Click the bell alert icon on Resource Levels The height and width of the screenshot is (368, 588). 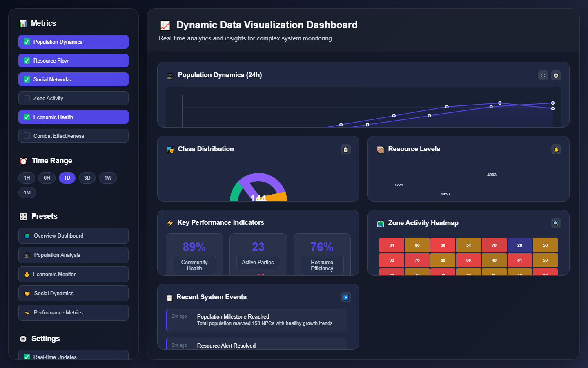pos(556,149)
